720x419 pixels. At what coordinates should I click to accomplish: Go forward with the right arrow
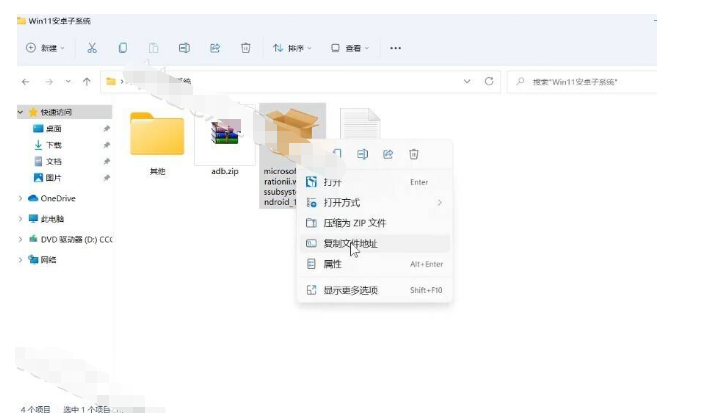pyautogui.click(x=49, y=82)
